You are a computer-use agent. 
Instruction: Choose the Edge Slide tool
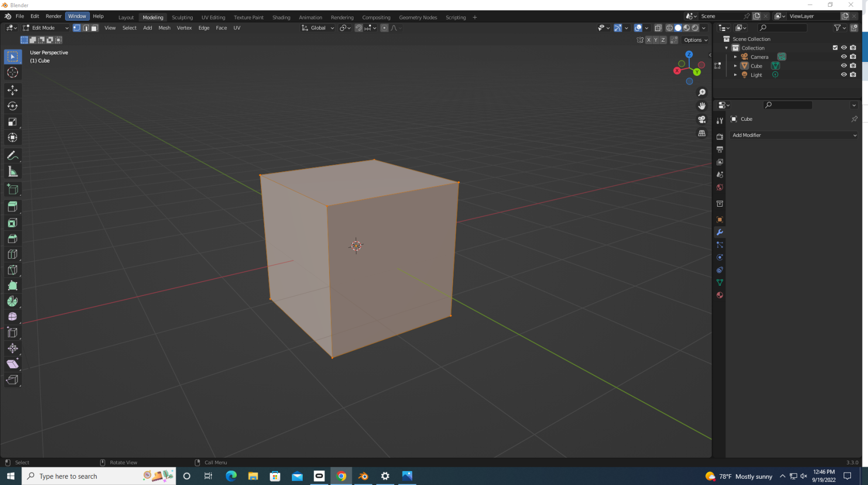click(x=12, y=333)
